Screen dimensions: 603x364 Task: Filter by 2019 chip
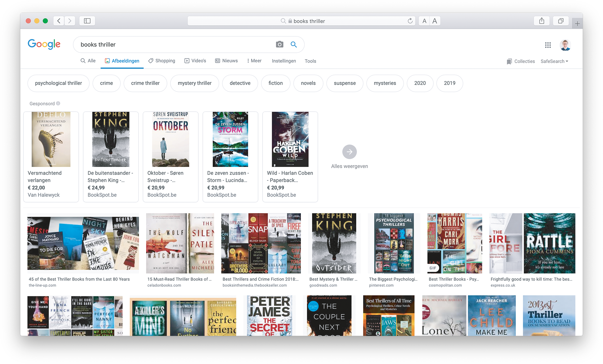coord(450,83)
